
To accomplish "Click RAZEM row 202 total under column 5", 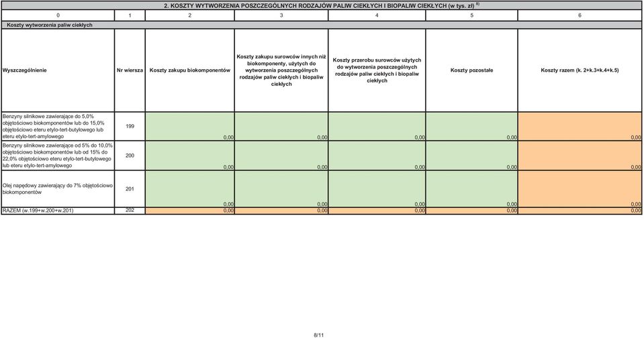I will point(471,211).
